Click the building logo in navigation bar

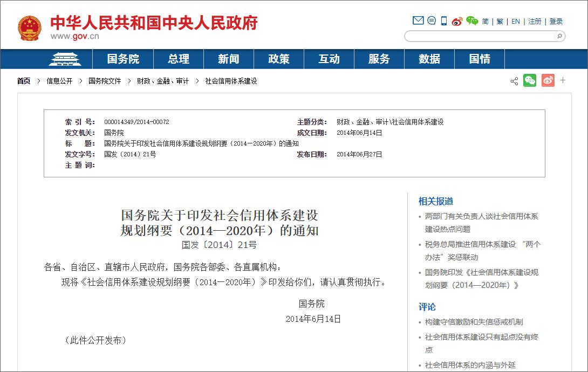65,59
